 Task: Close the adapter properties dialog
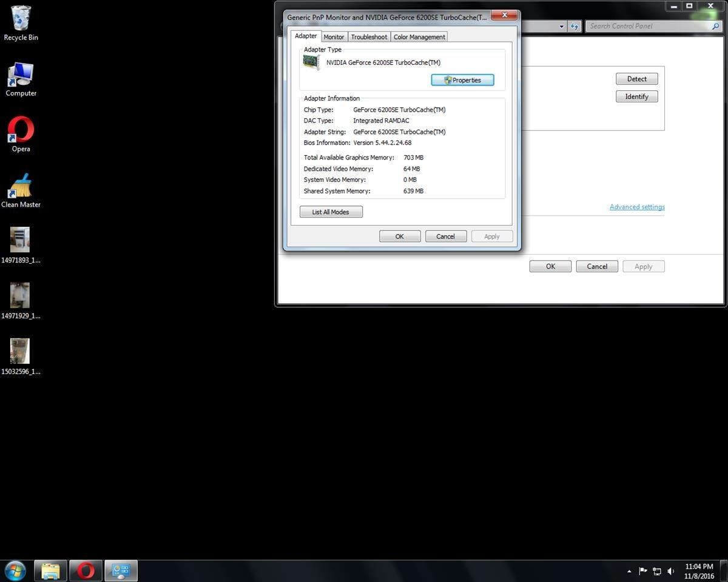pos(504,15)
